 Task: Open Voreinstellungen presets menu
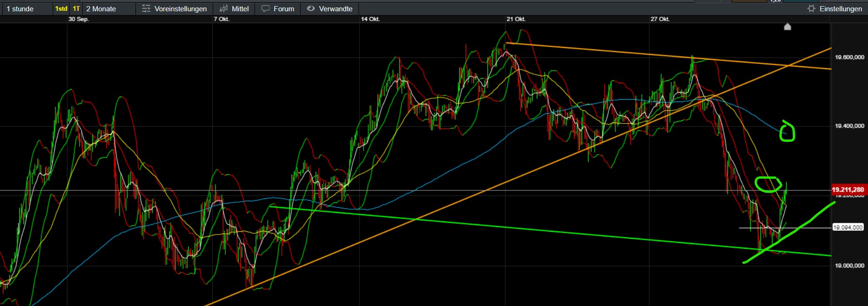174,9
